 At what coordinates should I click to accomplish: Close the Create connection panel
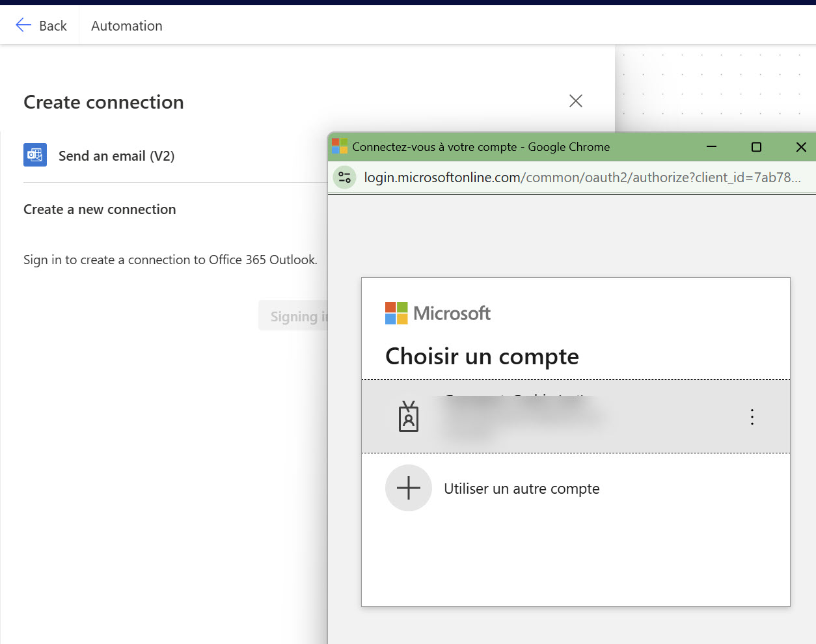576,101
